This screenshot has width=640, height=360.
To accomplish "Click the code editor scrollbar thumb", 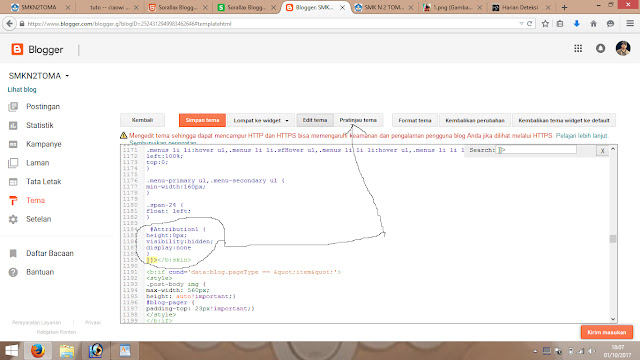I will point(613,239).
